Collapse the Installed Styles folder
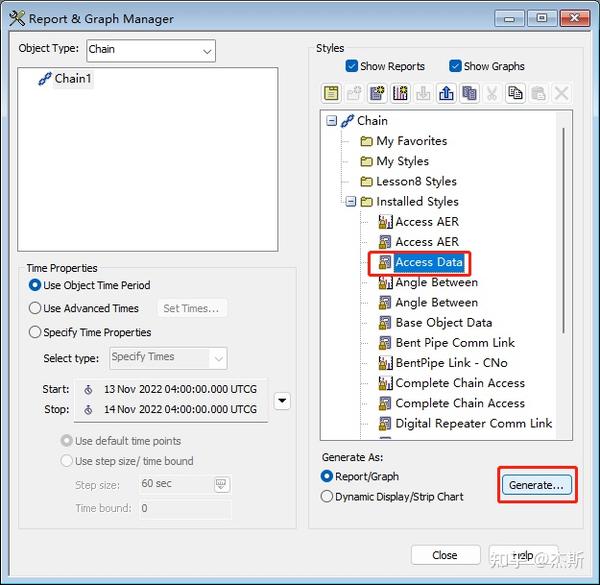The image size is (600, 585). (x=351, y=201)
